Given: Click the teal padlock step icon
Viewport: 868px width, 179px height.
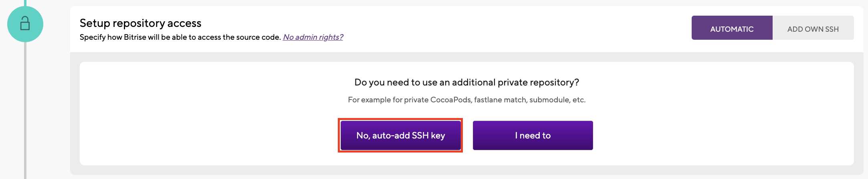Looking at the screenshot, I should [25, 23].
